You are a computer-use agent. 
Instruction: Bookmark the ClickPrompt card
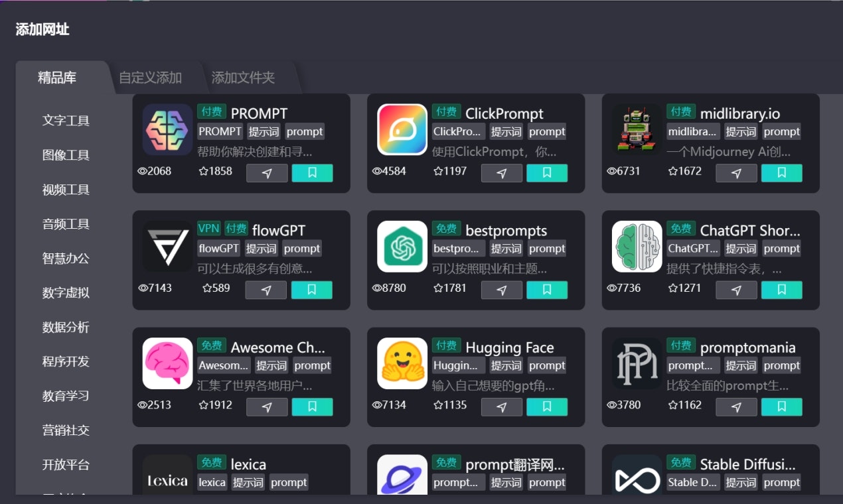pos(547,173)
